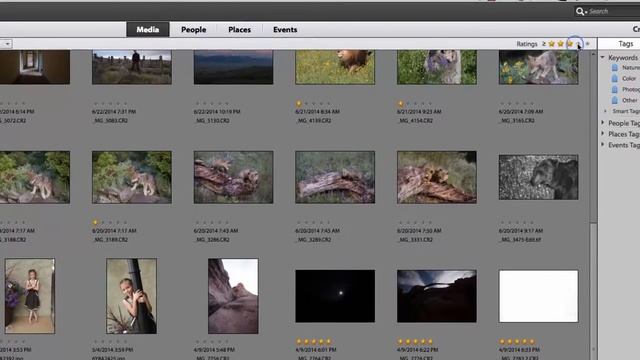Open the Events tab
640x360 pixels.
point(285,29)
